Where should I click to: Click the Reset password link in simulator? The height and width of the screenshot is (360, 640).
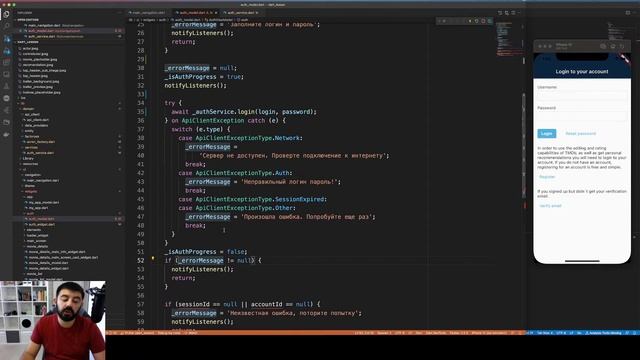(x=580, y=133)
